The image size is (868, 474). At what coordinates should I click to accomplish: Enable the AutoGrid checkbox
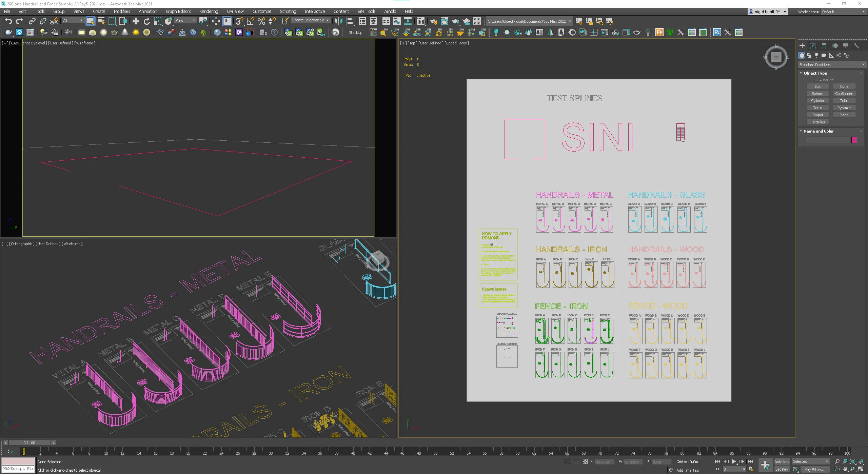(x=817, y=80)
